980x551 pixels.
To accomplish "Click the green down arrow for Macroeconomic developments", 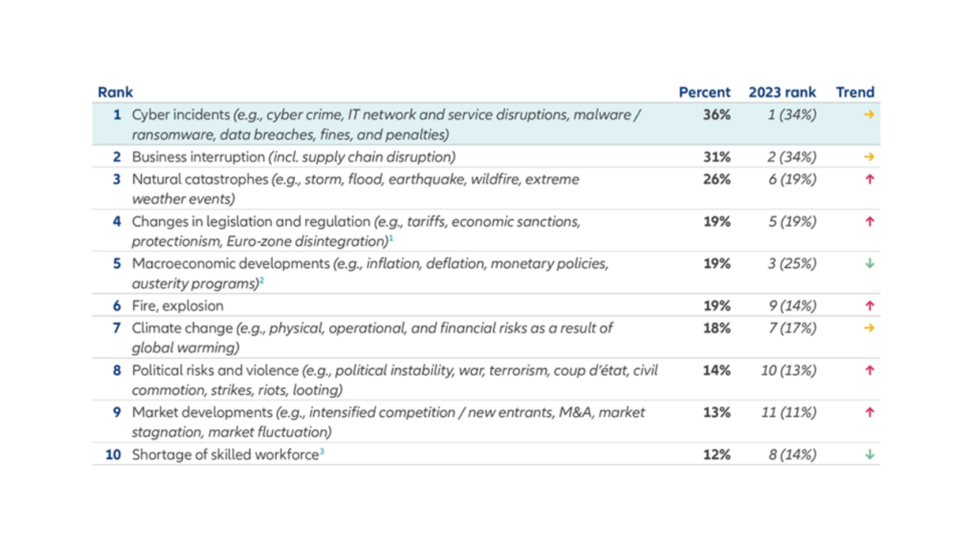I will pyautogui.click(x=869, y=264).
